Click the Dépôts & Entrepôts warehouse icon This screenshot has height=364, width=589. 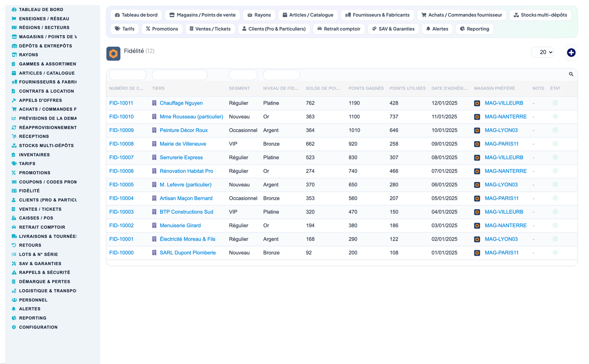click(x=14, y=46)
